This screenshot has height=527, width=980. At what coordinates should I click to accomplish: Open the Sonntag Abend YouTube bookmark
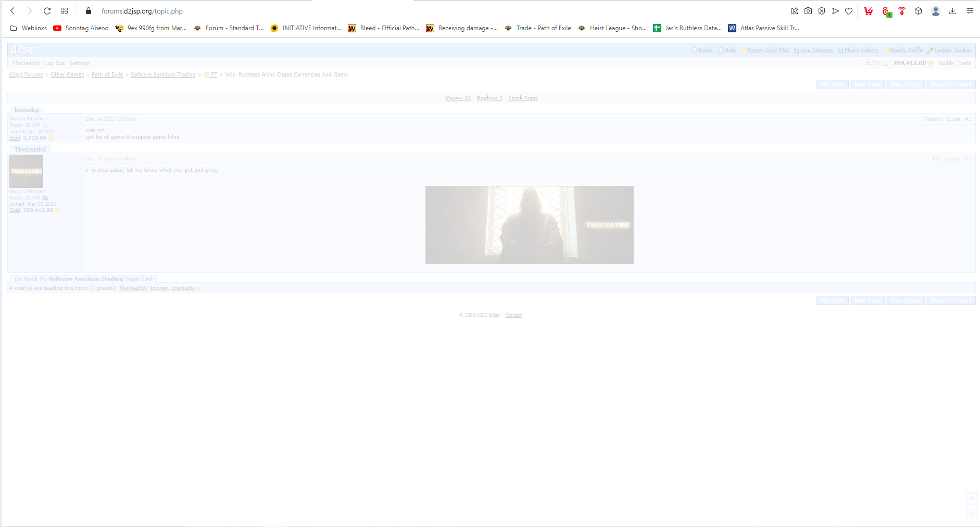pyautogui.click(x=81, y=28)
